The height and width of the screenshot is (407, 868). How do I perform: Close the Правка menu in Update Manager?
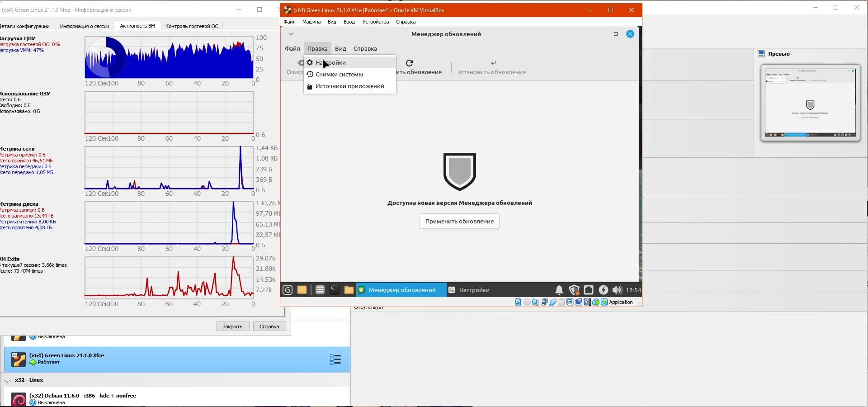[317, 48]
